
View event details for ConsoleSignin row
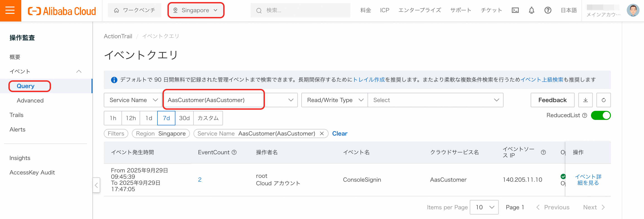[588, 180]
